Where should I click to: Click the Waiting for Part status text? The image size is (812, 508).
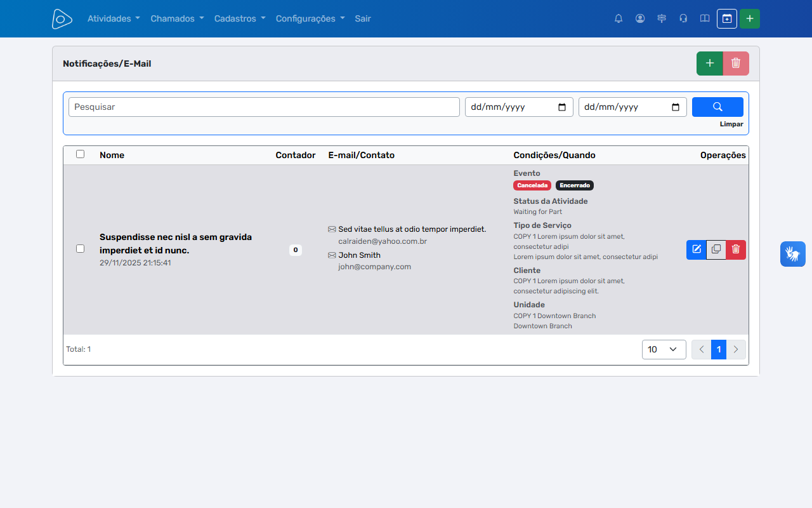coord(538,211)
